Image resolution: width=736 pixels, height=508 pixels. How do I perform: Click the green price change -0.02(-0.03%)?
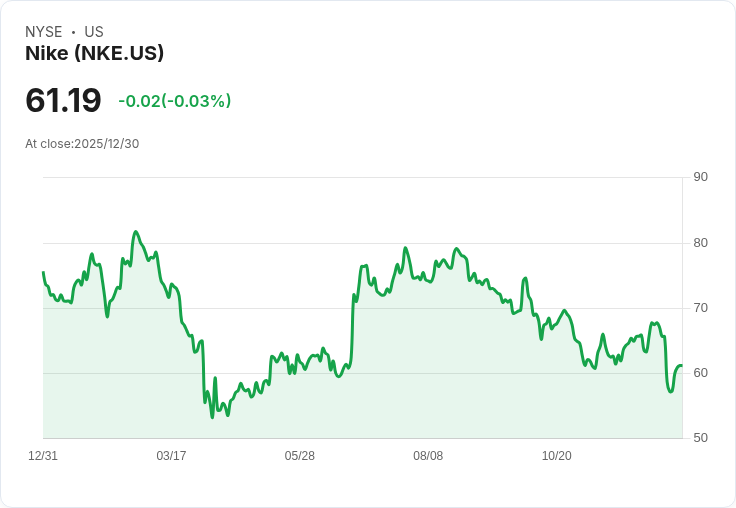175,101
